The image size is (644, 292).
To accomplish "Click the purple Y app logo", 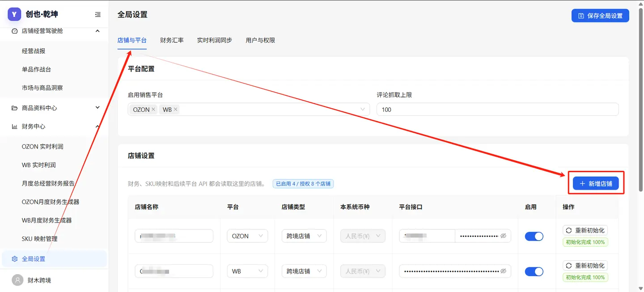I will [14, 14].
